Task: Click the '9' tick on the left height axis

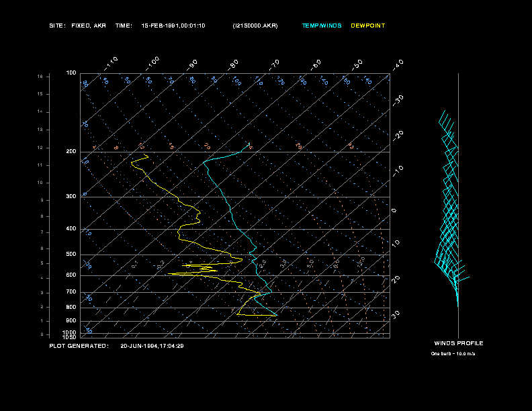Action: [42, 200]
